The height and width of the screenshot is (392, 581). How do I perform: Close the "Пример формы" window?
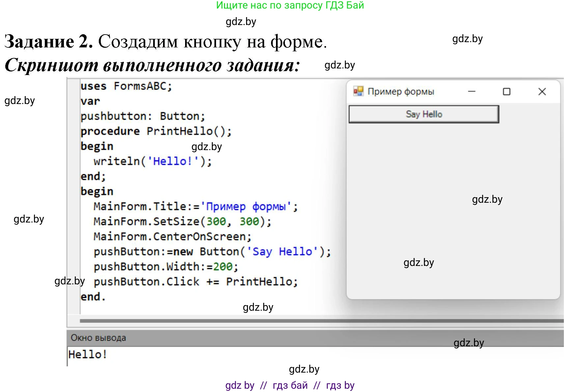click(x=542, y=91)
